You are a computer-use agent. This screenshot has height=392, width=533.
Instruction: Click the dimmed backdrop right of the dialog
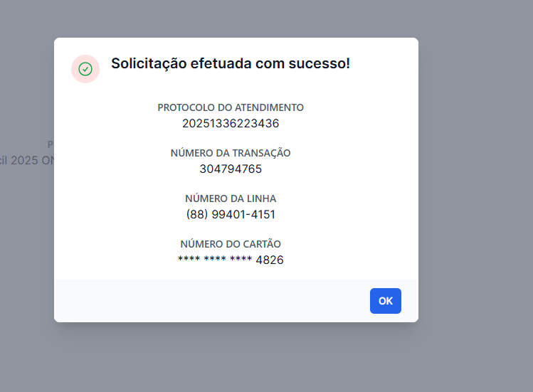coord(477,178)
